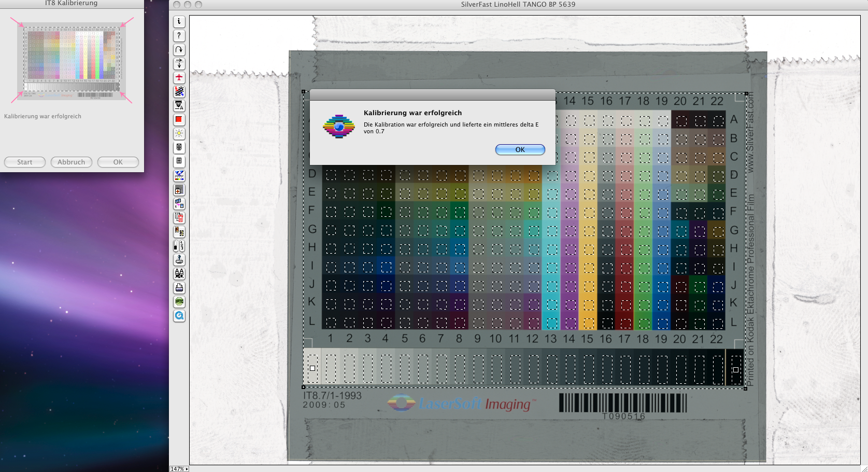The width and height of the screenshot is (868, 472).
Task: Click the red square icon in toolbar
Action: (179, 119)
